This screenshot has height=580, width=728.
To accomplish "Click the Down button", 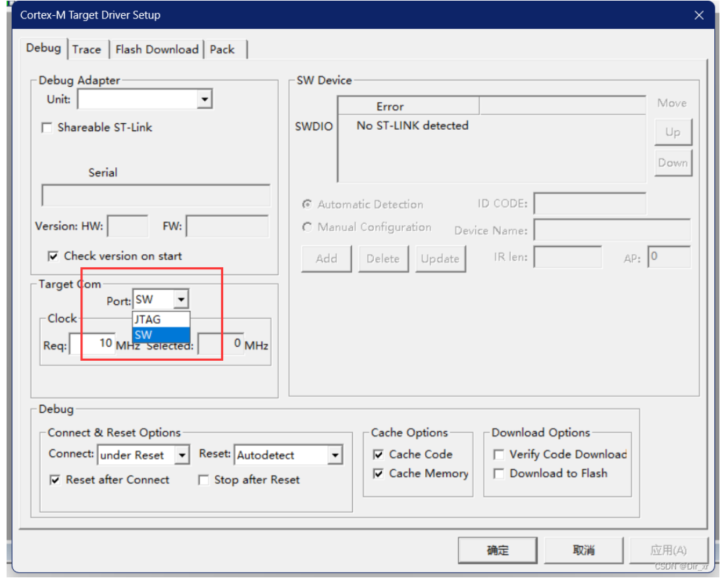I will [673, 163].
